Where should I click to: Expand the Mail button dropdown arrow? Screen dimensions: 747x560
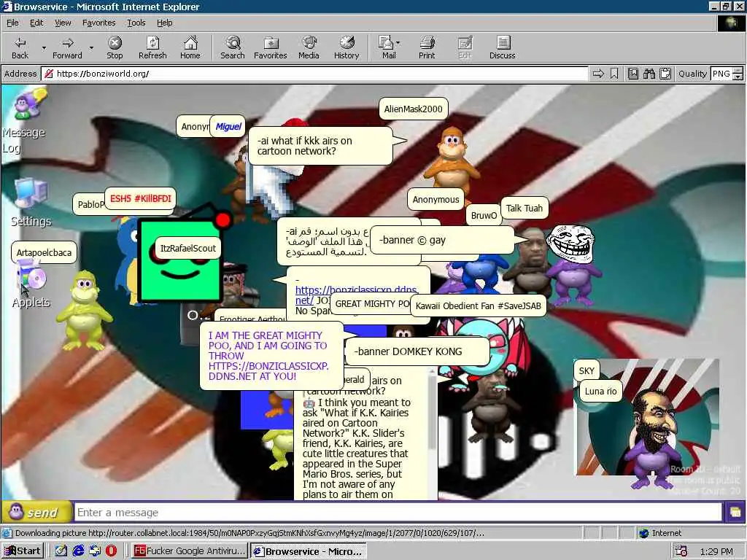(398, 43)
